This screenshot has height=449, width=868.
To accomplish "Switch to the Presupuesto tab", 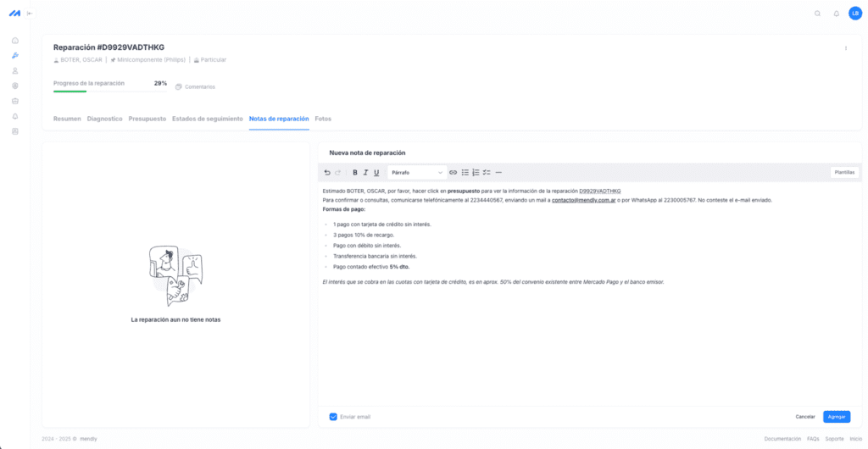I will coord(147,119).
